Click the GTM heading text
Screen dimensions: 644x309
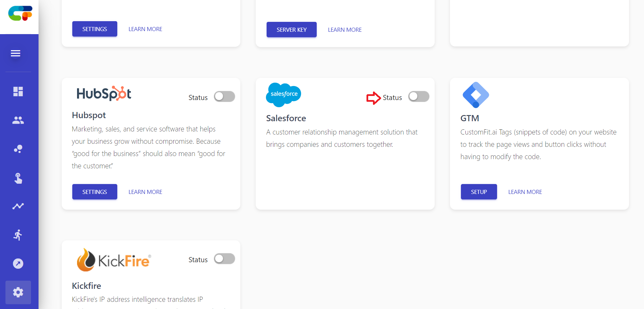click(x=470, y=118)
